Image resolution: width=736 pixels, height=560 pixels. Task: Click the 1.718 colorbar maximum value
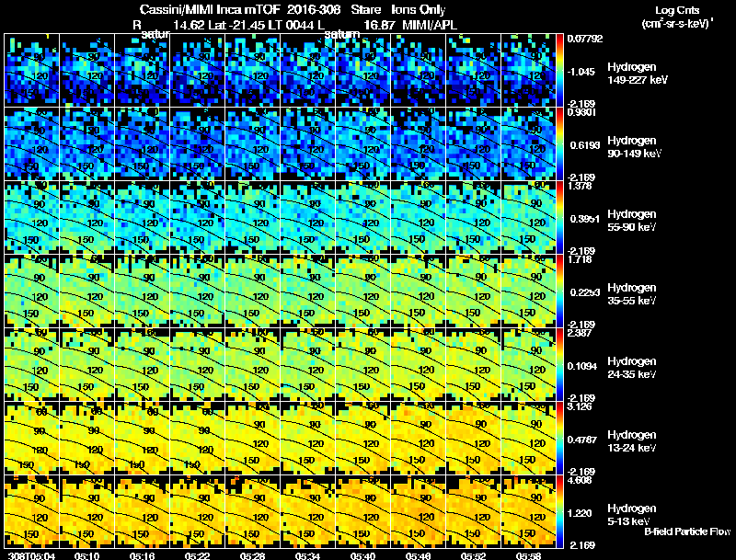(x=581, y=259)
